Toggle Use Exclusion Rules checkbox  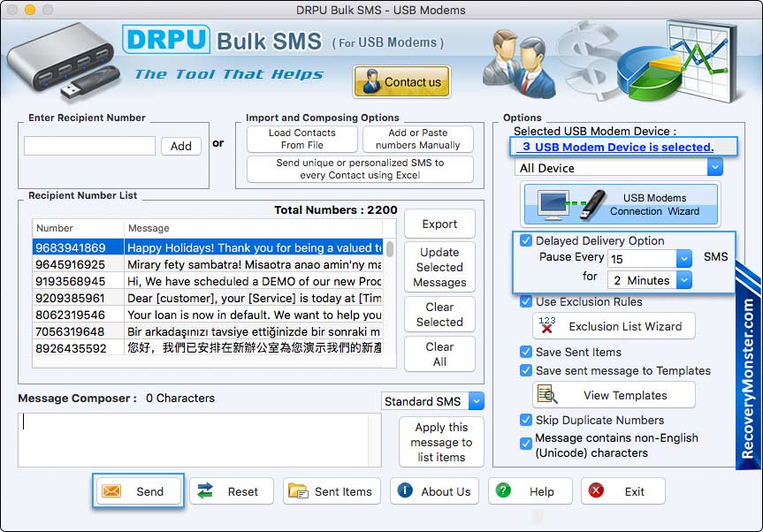point(525,301)
